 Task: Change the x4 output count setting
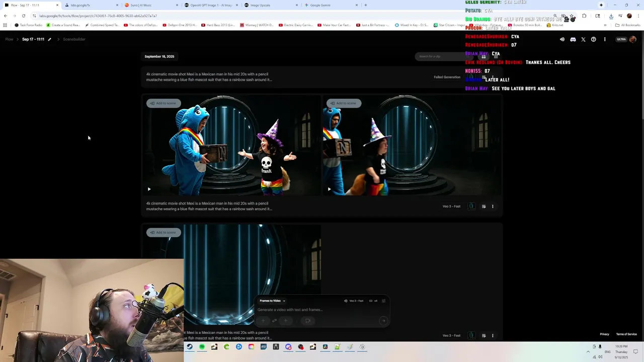(373, 301)
